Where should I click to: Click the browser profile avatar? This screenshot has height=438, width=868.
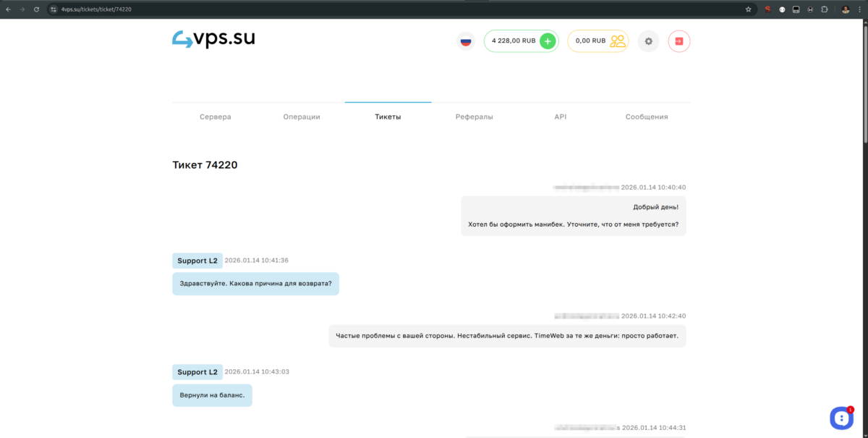click(x=846, y=9)
